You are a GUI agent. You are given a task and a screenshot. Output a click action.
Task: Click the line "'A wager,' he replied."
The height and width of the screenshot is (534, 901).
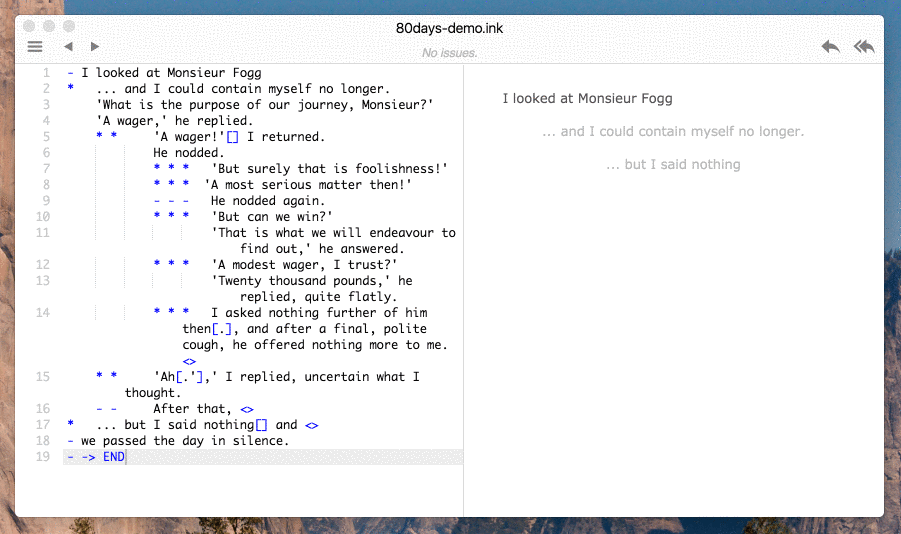click(175, 121)
